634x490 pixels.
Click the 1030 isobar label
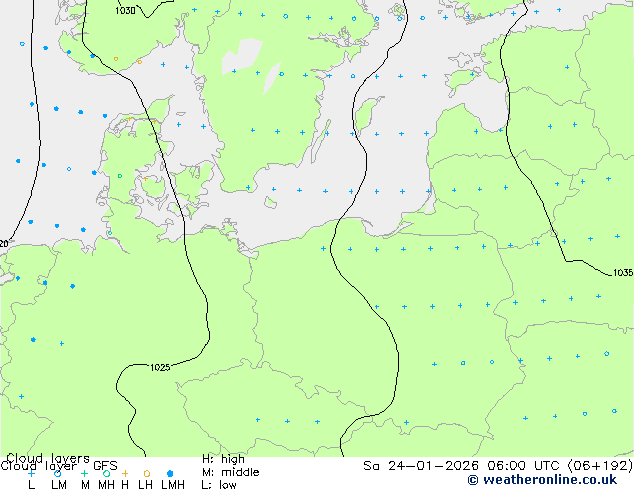pyautogui.click(x=125, y=11)
